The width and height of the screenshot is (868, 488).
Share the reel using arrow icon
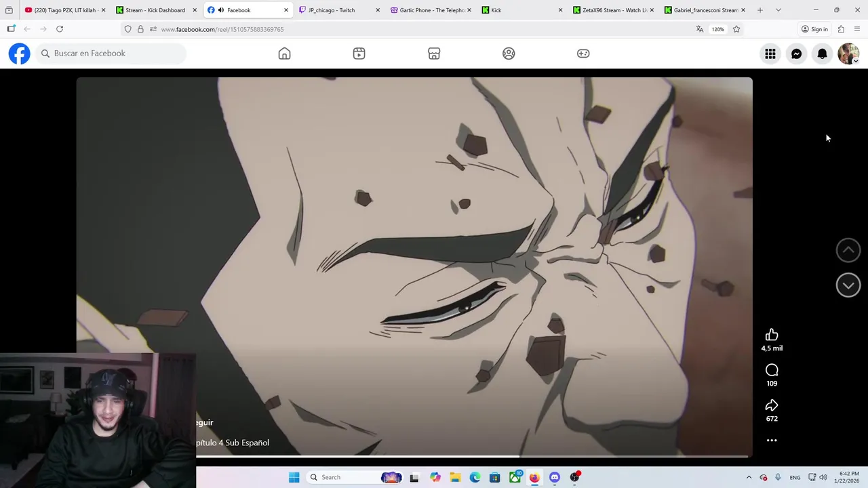tap(772, 405)
